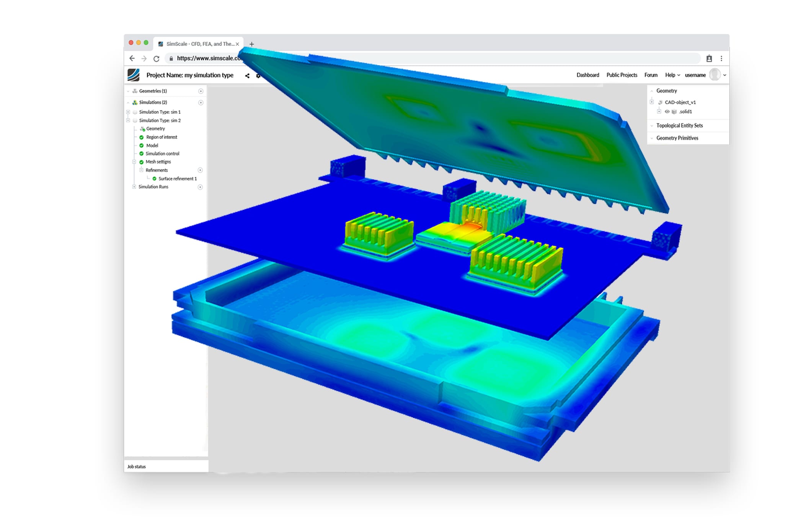Open the Forum link
The height and width of the screenshot is (532, 801).
pyautogui.click(x=651, y=75)
